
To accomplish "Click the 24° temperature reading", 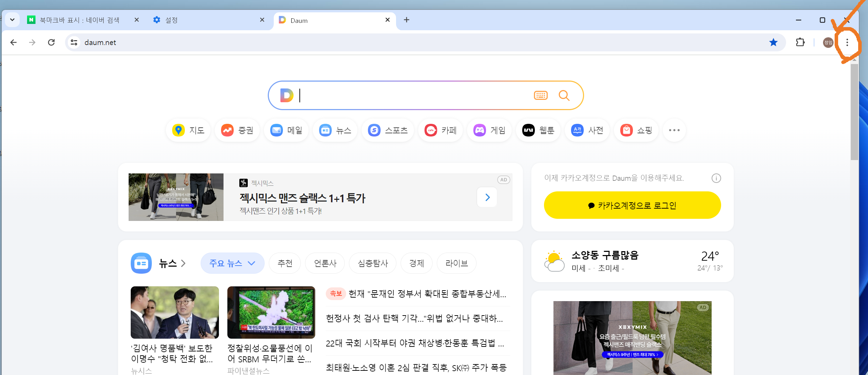I will (x=710, y=256).
